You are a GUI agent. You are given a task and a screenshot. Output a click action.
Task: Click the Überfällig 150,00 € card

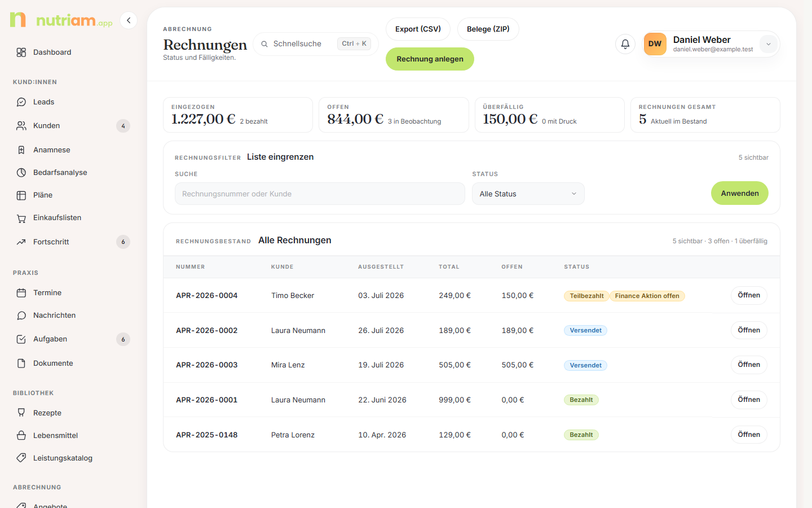[550, 115]
